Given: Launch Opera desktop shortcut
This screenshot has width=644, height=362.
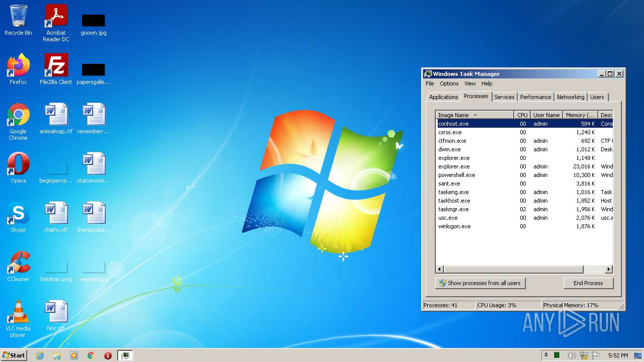Looking at the screenshot, I should coord(18,168).
